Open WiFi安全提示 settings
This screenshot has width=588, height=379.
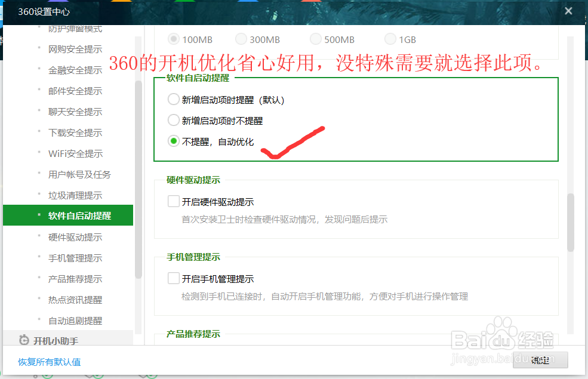pyautogui.click(x=75, y=153)
